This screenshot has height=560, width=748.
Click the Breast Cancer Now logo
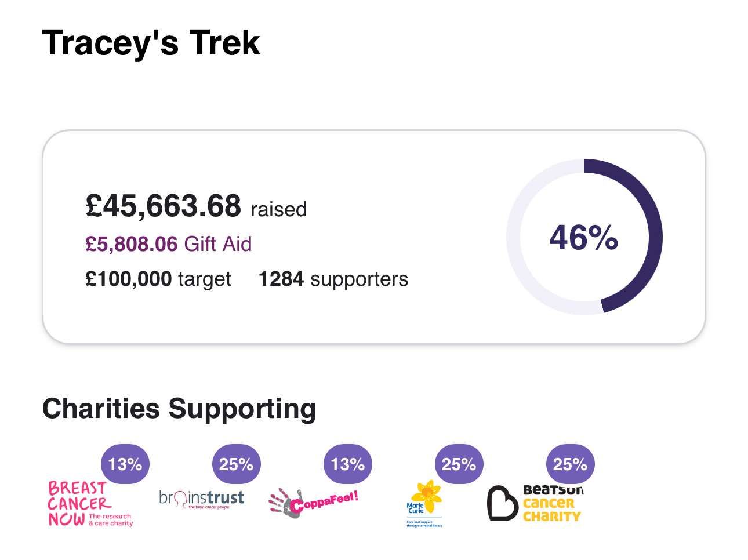tap(90, 504)
